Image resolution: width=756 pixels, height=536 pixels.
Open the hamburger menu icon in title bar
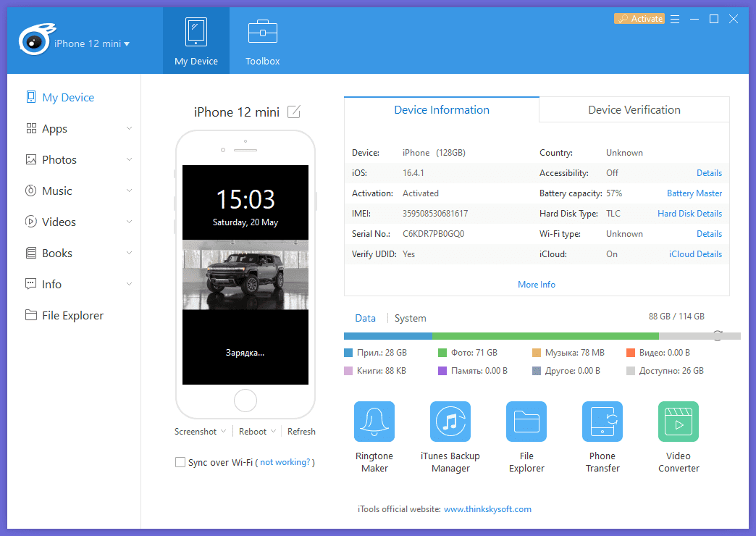click(675, 19)
